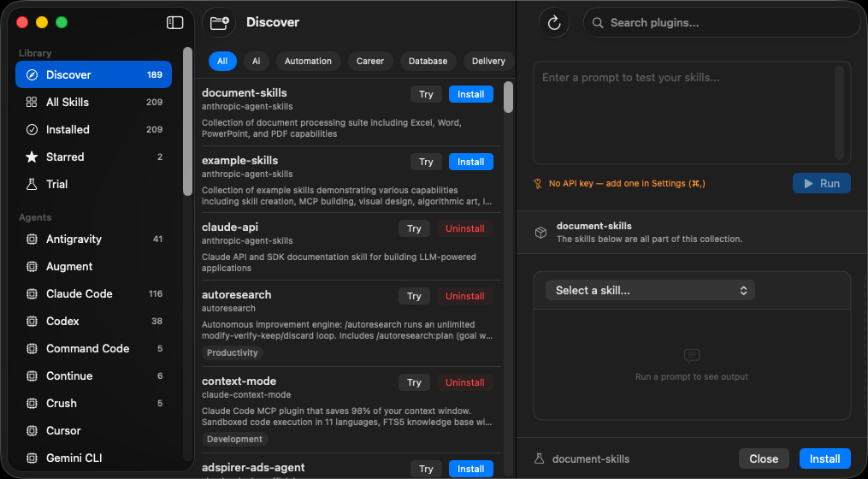
Task: Install the example-skills plugin
Action: (x=470, y=162)
